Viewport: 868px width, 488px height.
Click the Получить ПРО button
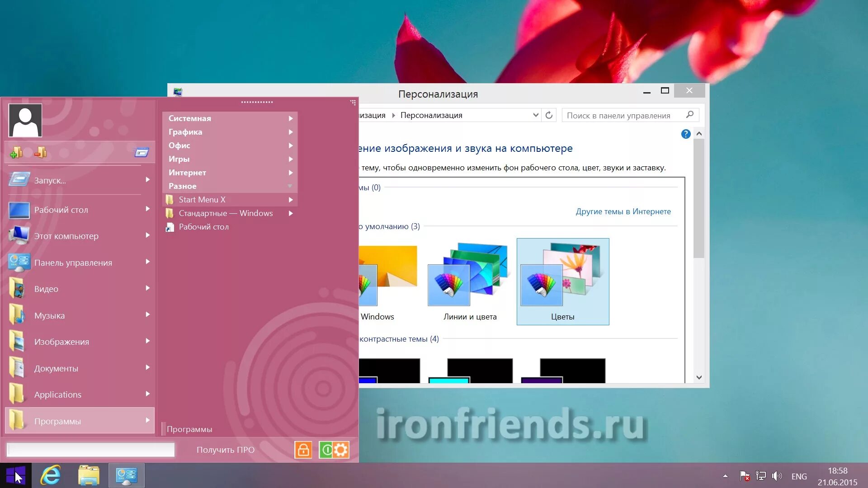[x=226, y=450]
